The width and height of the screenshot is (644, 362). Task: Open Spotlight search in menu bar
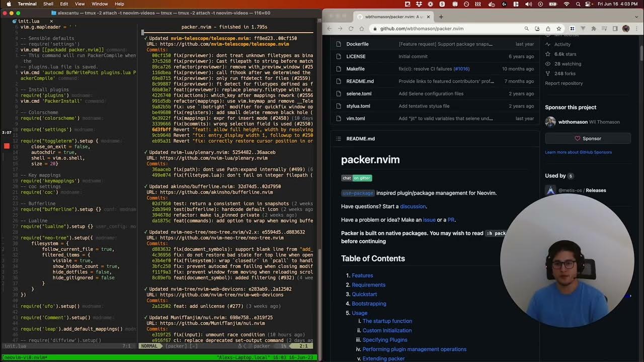click(x=578, y=4)
